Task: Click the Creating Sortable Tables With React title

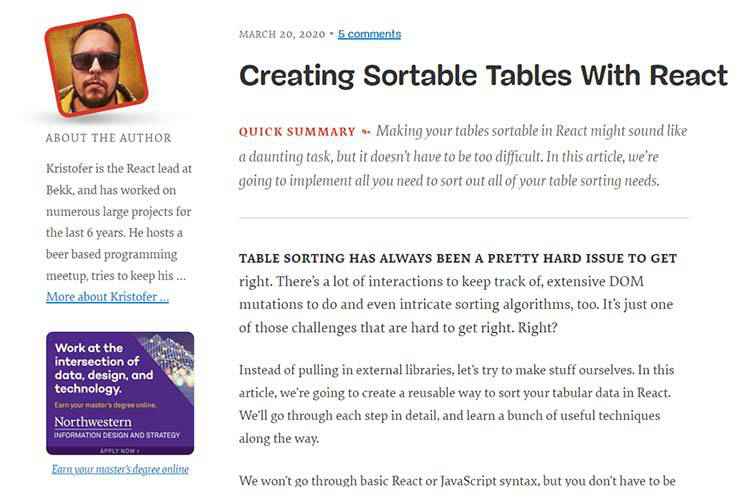Action: [483, 77]
